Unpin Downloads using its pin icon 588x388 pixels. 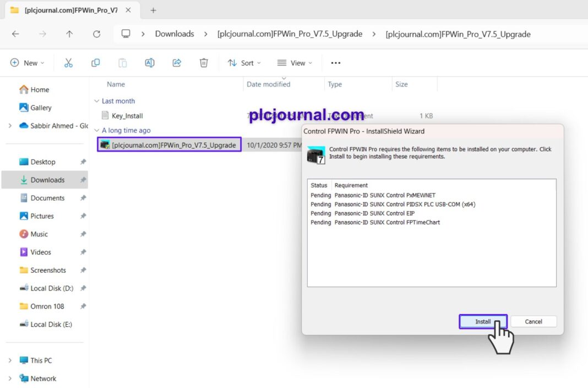[x=83, y=180]
